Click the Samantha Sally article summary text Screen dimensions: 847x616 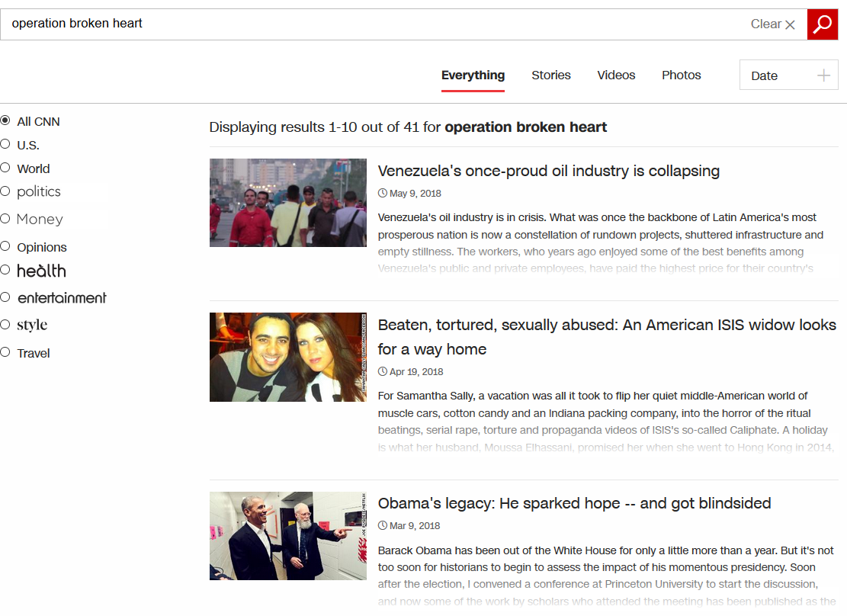pyautogui.click(x=606, y=422)
